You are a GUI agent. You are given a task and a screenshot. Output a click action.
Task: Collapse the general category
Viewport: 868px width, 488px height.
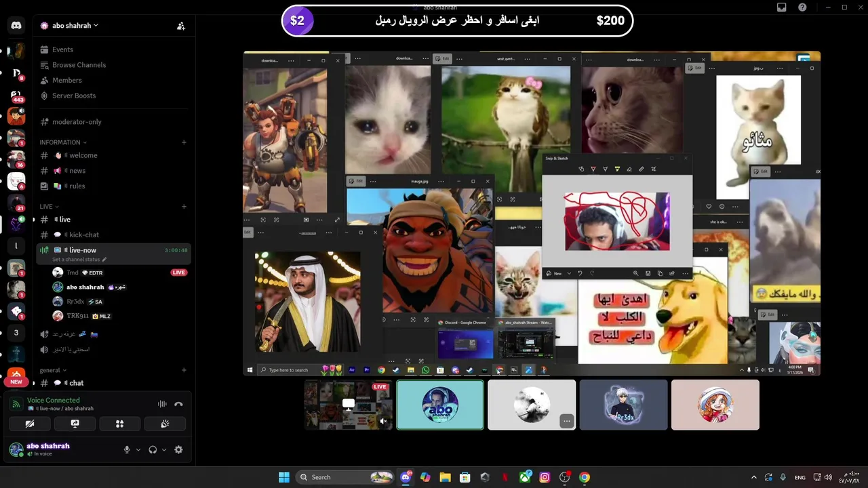53,370
